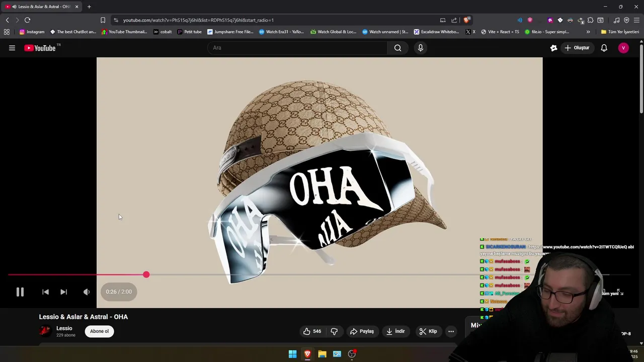Viewport: 644px width, 362px height.
Task: Go to the previous video in the playlist
Action: (45, 292)
